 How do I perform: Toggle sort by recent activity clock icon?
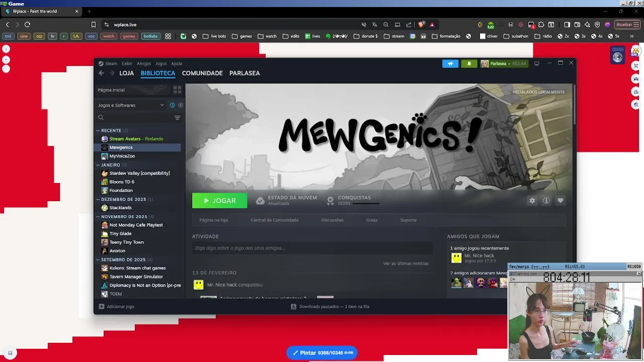(x=172, y=105)
